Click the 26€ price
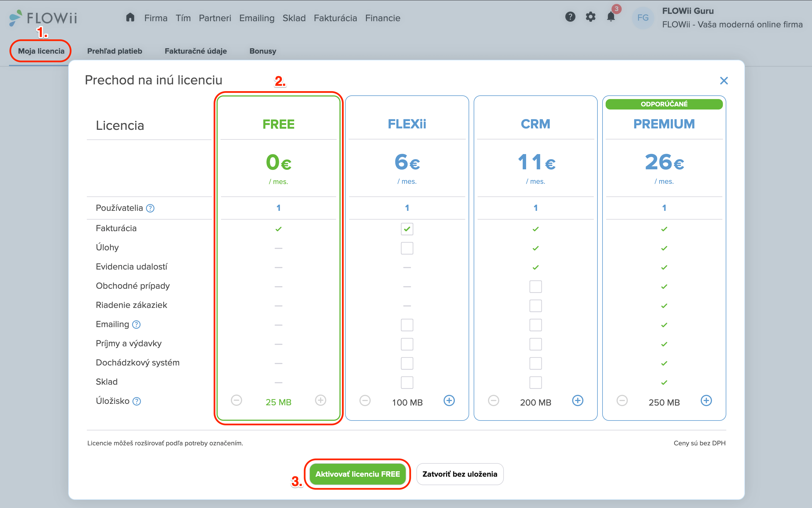 click(664, 162)
